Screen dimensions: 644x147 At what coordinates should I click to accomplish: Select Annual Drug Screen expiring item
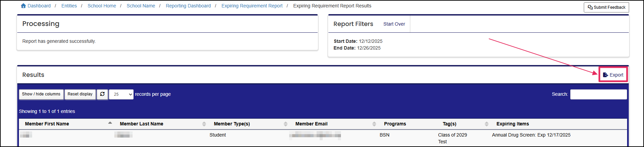(x=531, y=135)
